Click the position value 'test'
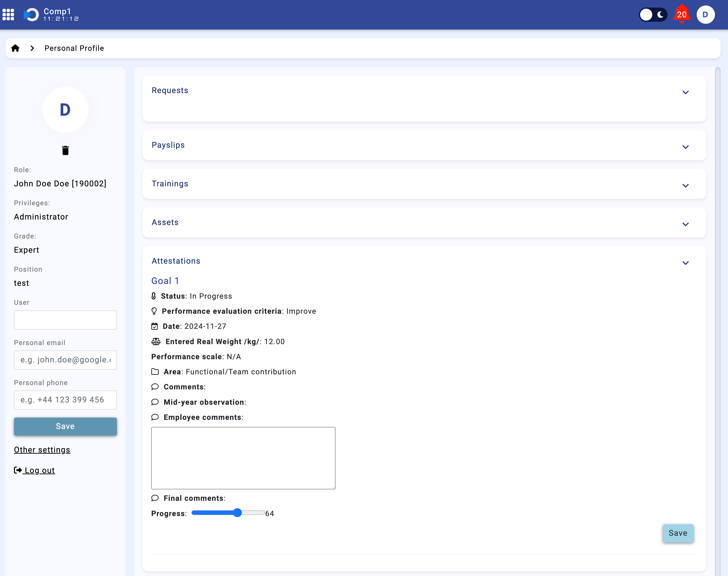 21,283
